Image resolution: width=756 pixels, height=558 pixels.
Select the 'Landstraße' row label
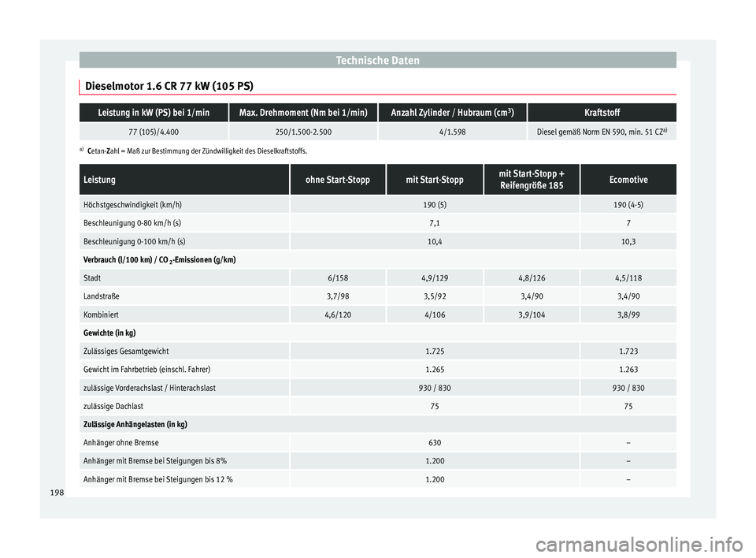(102, 296)
